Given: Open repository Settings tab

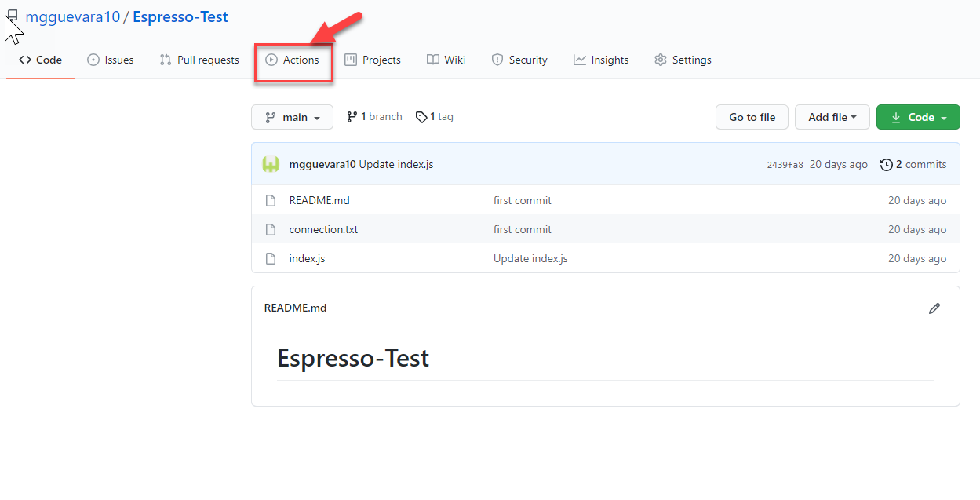Looking at the screenshot, I should (683, 60).
